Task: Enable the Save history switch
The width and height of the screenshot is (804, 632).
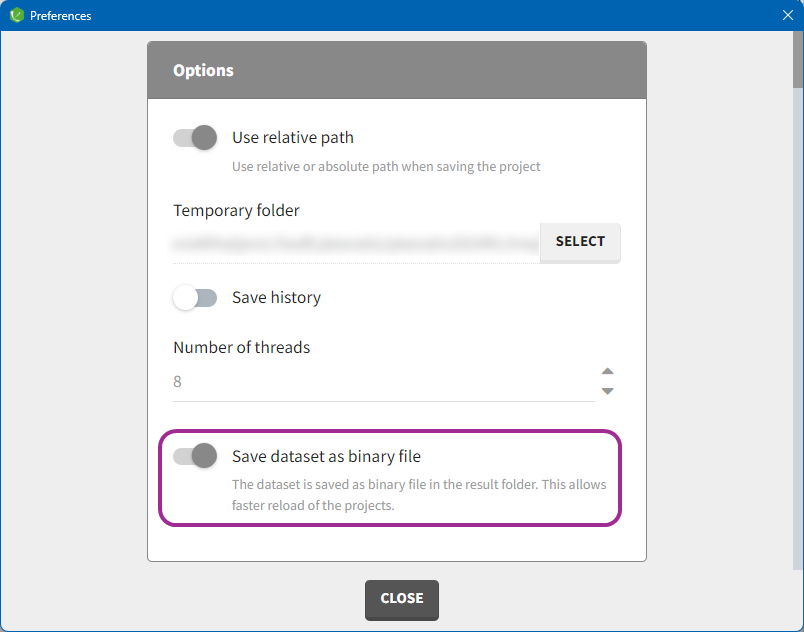Action: [x=195, y=298]
